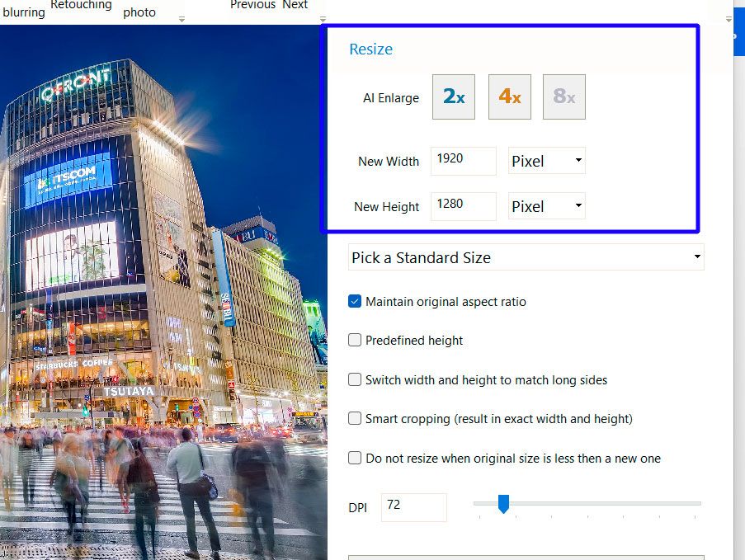Viewport: 745px width, 560px height.
Task: Click the New Width input showing 1920
Action: tap(462, 161)
